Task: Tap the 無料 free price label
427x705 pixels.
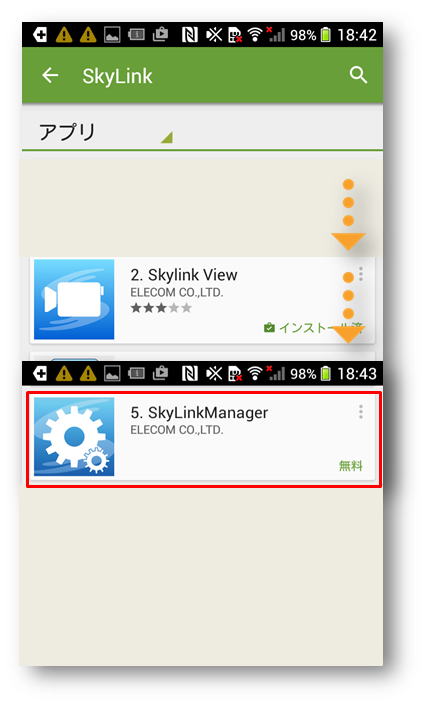Action: point(351,466)
